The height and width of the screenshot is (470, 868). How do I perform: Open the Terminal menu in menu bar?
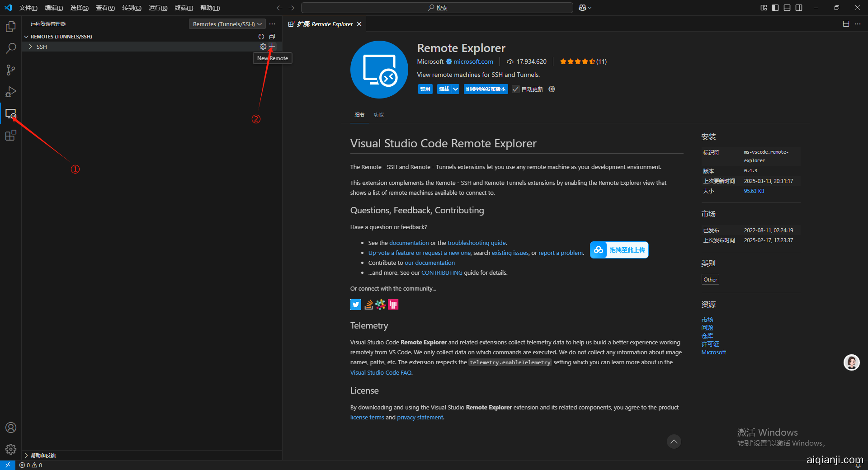184,8
